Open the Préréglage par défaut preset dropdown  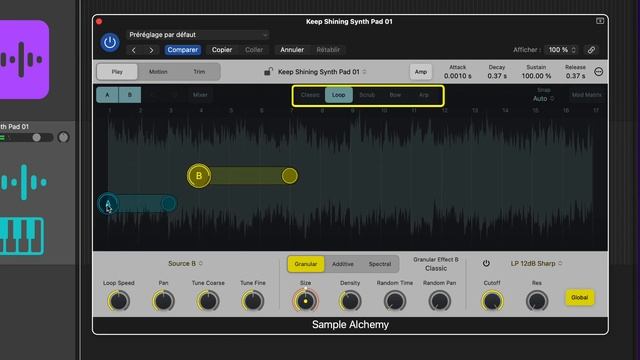pos(198,35)
